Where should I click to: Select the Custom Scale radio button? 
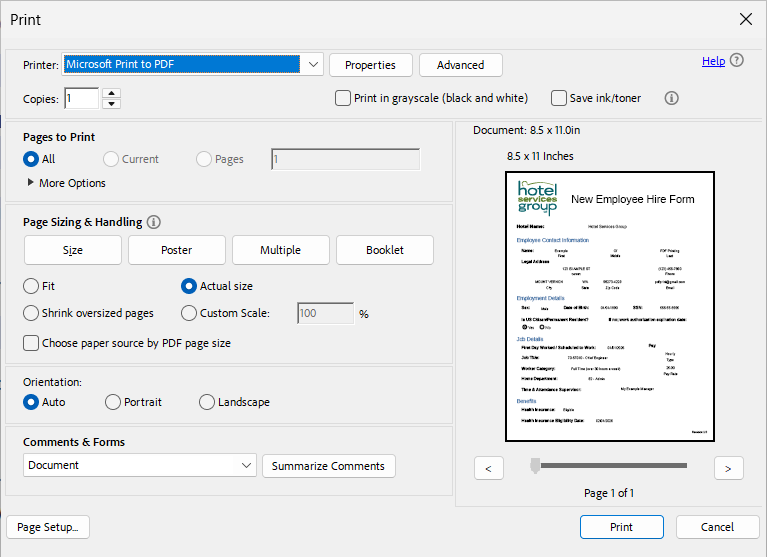click(x=189, y=313)
